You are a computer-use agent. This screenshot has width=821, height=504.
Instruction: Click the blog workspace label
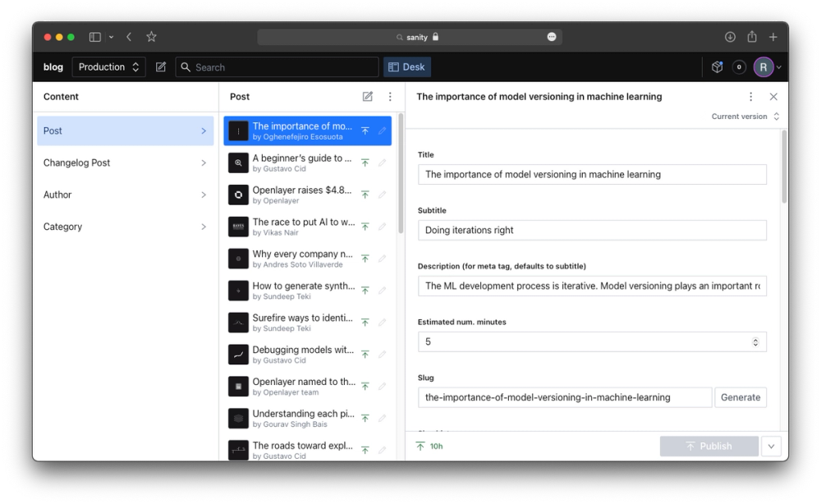pos(53,66)
